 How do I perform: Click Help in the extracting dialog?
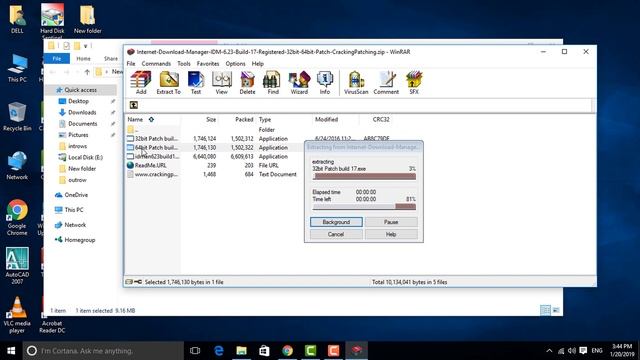[x=391, y=234]
